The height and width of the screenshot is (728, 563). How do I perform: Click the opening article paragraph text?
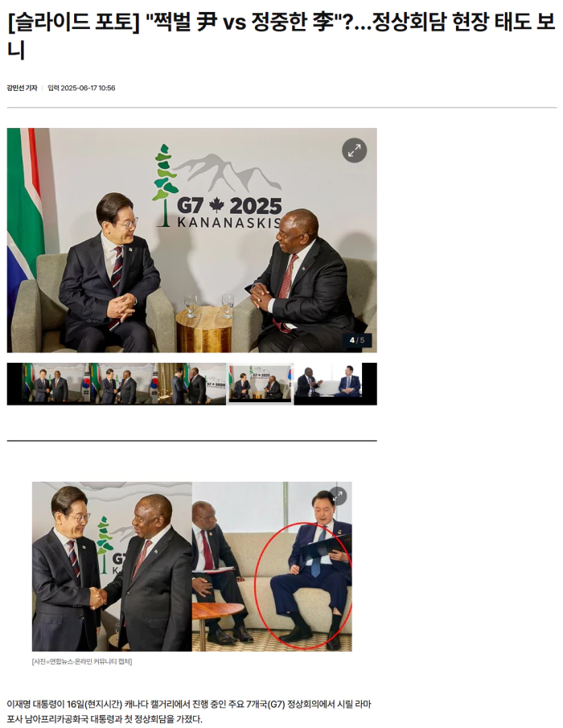point(189,712)
